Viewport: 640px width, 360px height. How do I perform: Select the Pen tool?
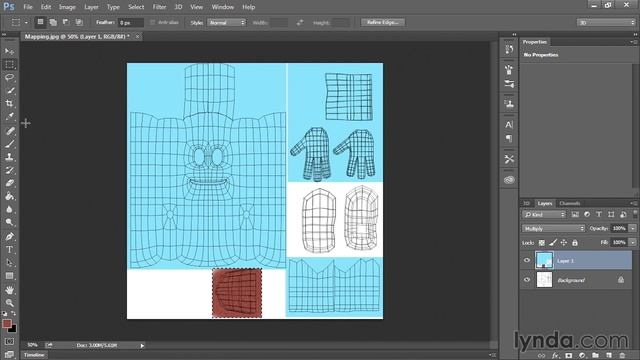tap(9, 236)
